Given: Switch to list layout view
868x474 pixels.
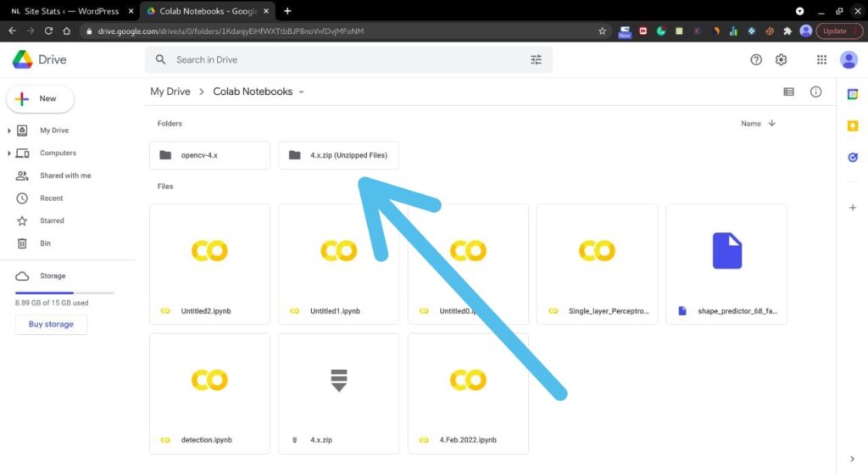Looking at the screenshot, I should coord(789,92).
